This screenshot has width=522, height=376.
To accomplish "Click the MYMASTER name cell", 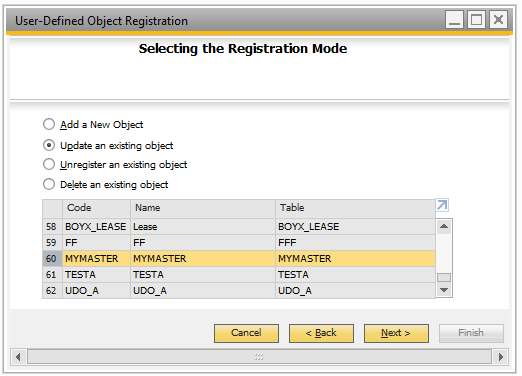I will pos(203,259).
